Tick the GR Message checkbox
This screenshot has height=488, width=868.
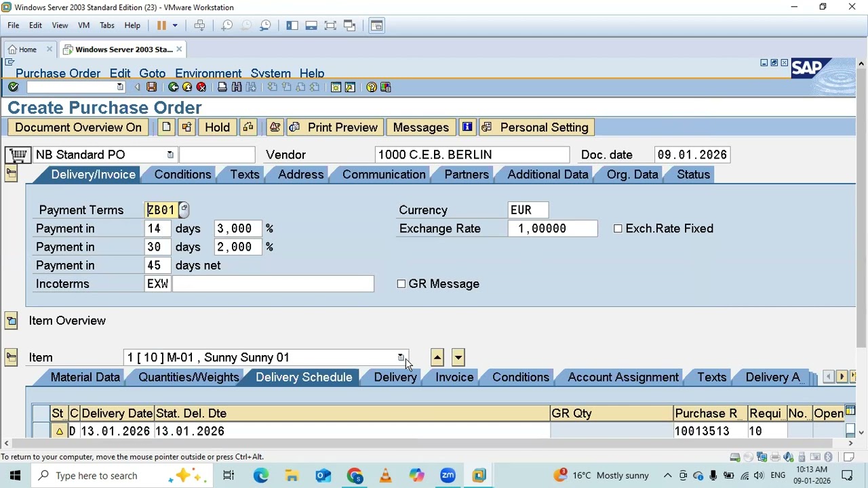(x=401, y=284)
